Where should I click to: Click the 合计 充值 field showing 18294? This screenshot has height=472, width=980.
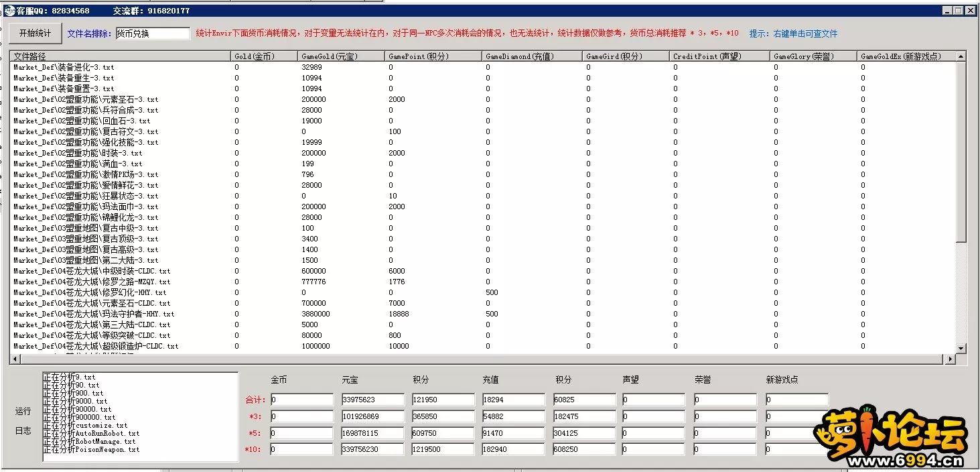pos(514,400)
